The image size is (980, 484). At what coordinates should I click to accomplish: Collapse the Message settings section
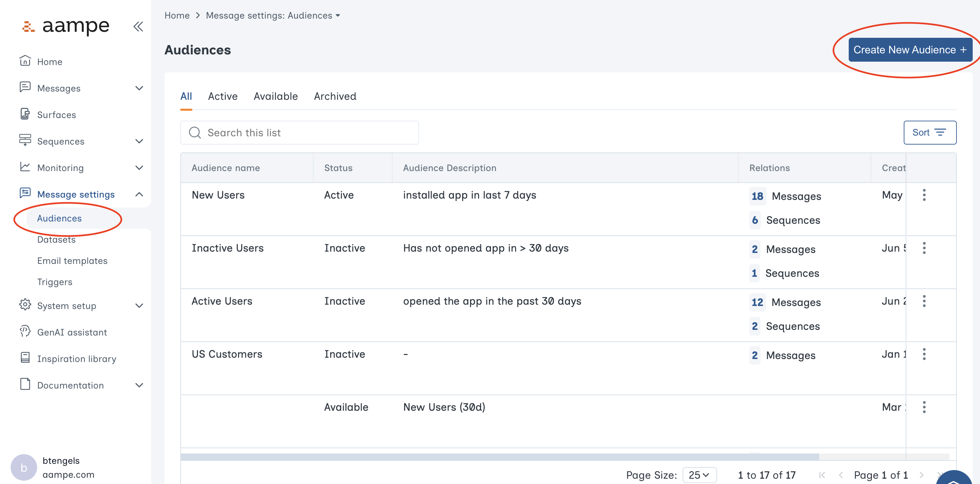point(139,194)
